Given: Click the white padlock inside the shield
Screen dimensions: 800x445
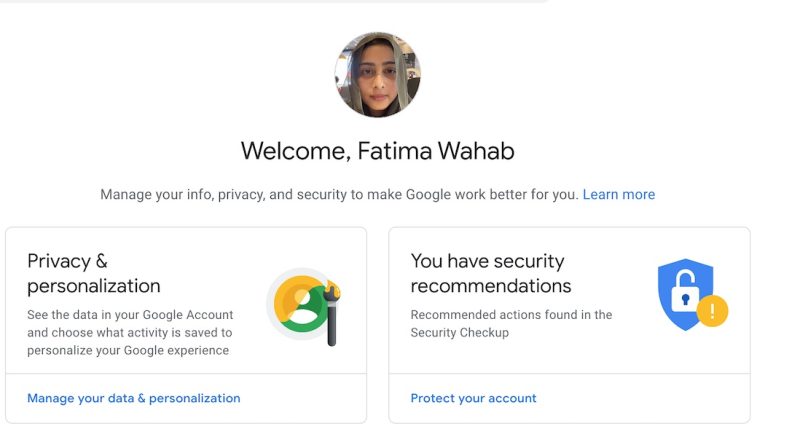Looking at the screenshot, I should click(685, 292).
